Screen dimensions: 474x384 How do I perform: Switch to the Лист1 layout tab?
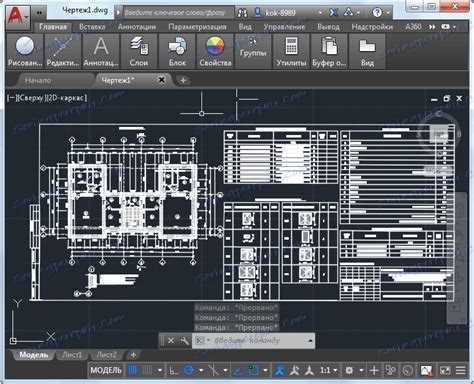71,355
